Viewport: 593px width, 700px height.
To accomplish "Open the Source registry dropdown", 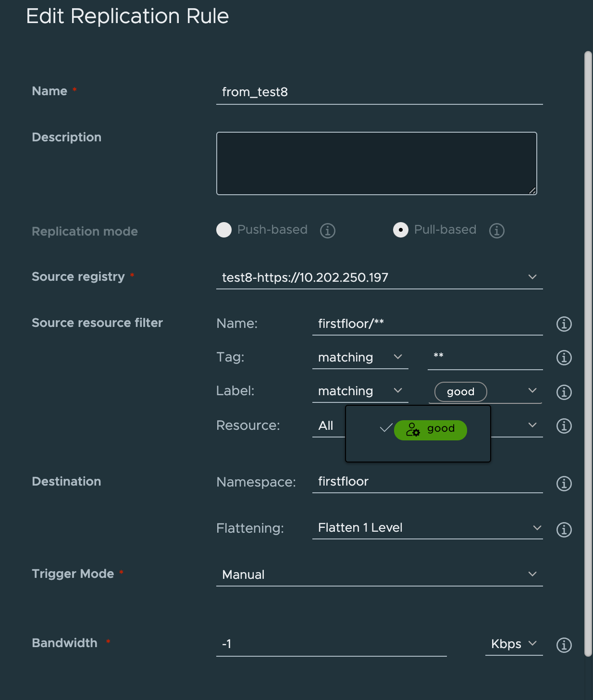I will point(531,277).
